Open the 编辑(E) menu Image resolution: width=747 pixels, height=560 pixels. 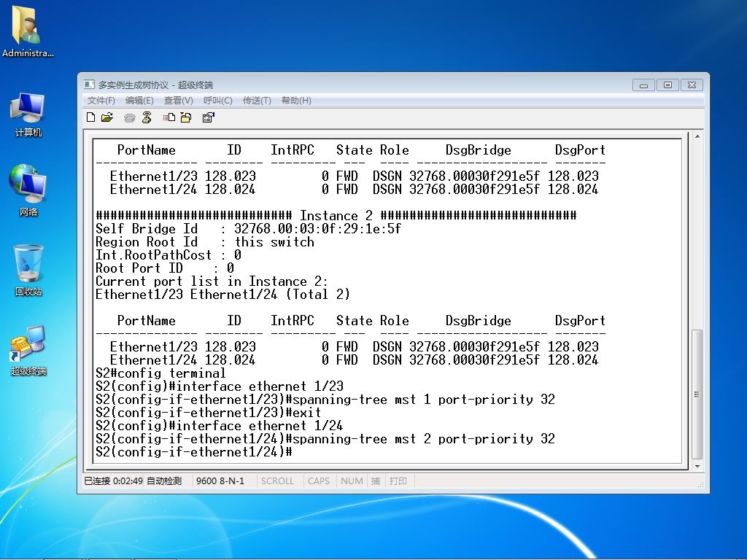(139, 101)
